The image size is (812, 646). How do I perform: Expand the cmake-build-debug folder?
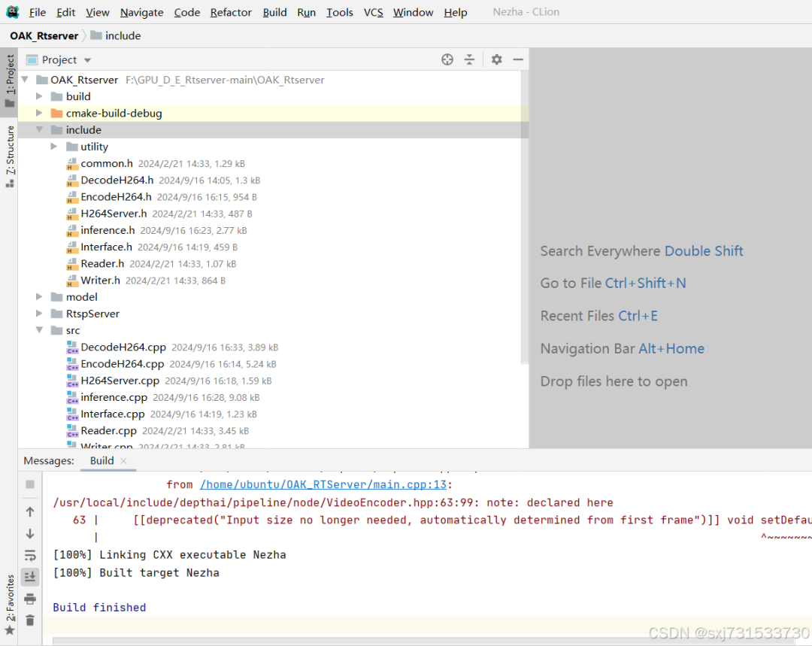click(39, 114)
